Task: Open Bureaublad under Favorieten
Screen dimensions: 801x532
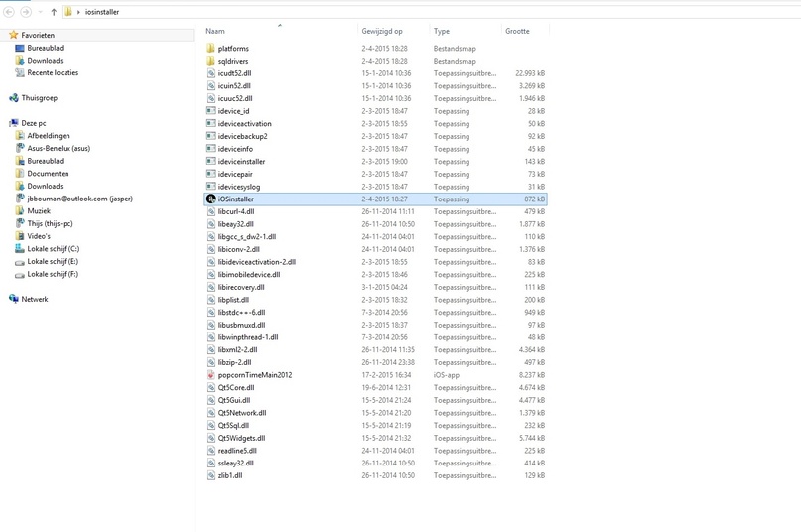Action: click(x=45, y=48)
